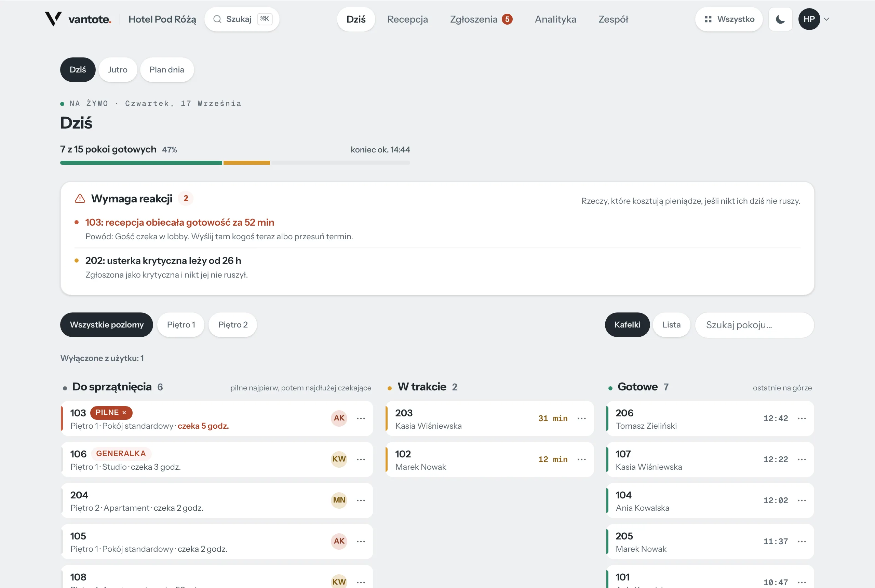Open the Wszystko filter dropdown

[729, 19]
